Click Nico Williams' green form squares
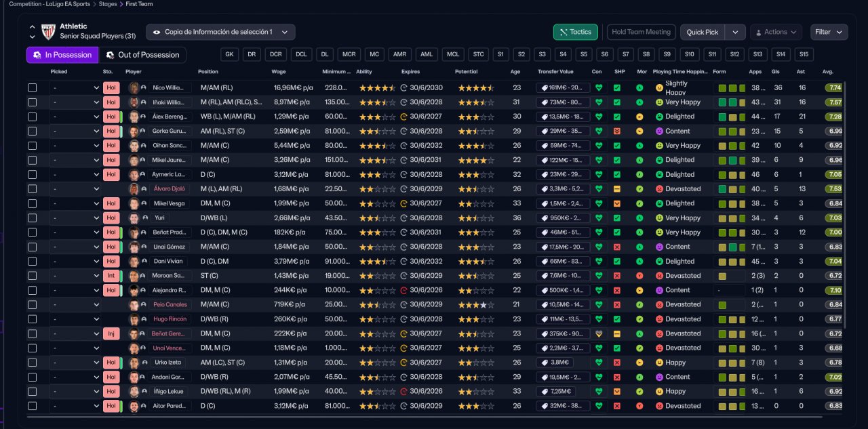 pos(732,88)
